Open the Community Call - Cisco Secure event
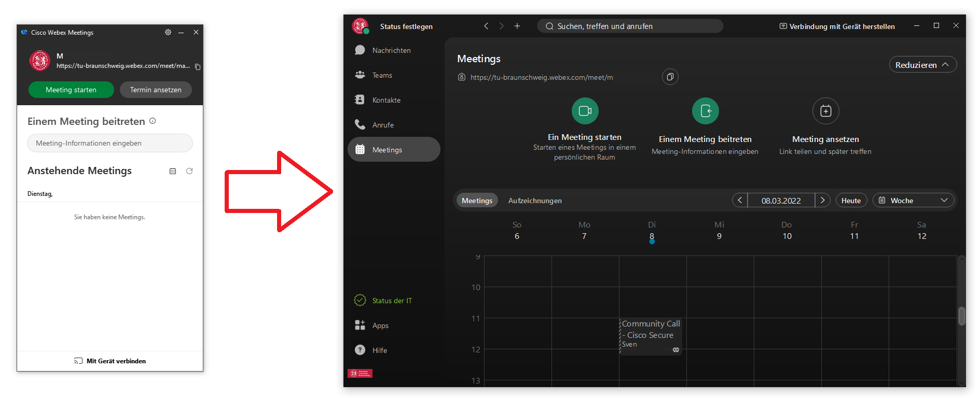The image size is (980, 398). coord(651,336)
